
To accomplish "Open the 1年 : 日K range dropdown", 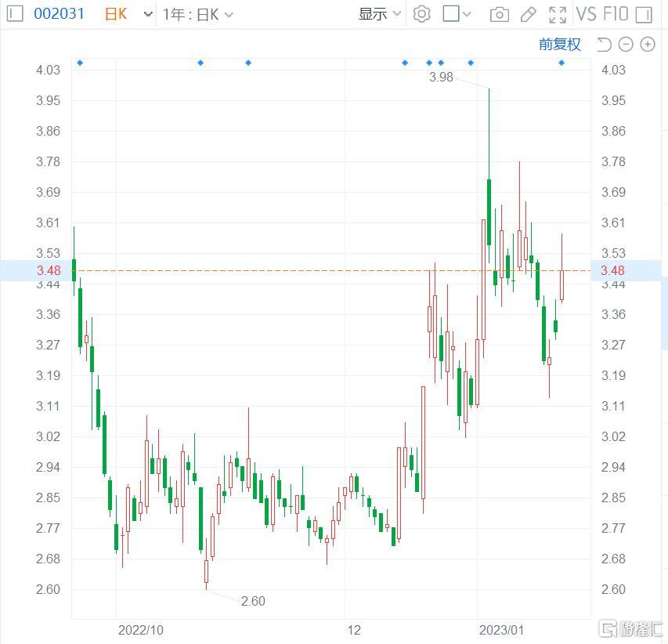I will pyautogui.click(x=198, y=15).
